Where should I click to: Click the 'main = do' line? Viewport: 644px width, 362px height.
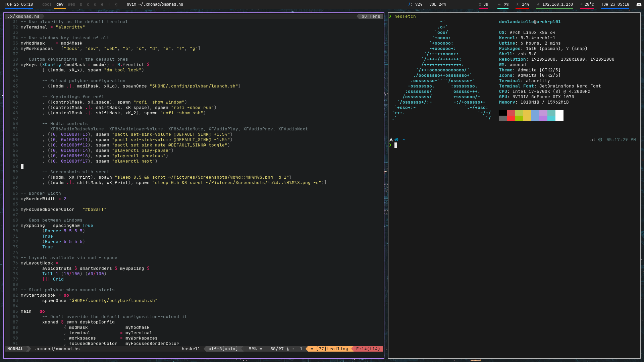tap(33, 311)
